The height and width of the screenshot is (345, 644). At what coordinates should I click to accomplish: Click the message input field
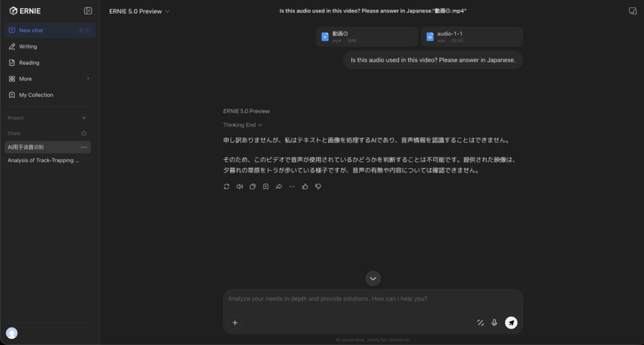pyautogui.click(x=372, y=299)
